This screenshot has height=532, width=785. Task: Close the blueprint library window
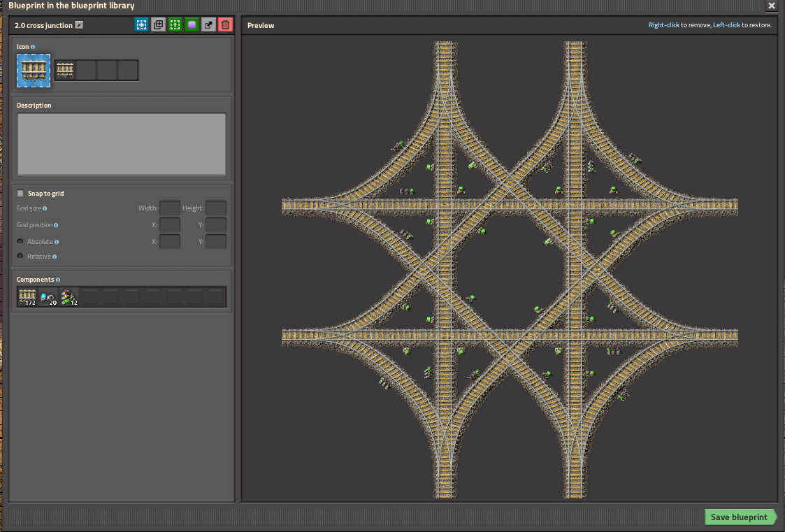(772, 6)
